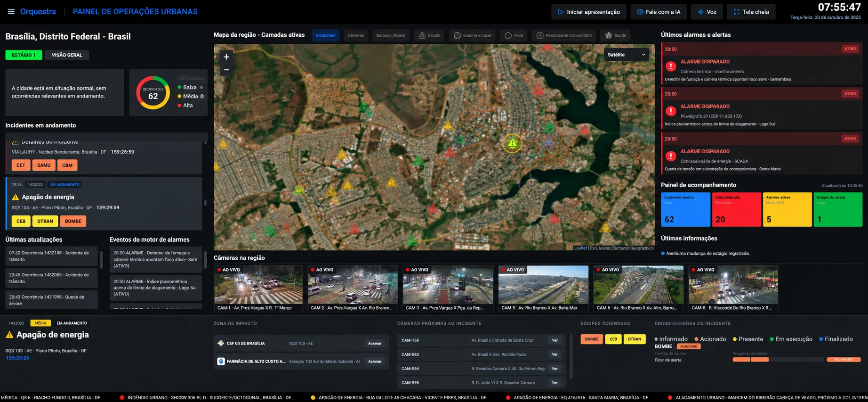The width and height of the screenshot is (868, 402).
Task: Open the hamburger menu beside Orquestra
Action: pyautogui.click(x=11, y=12)
